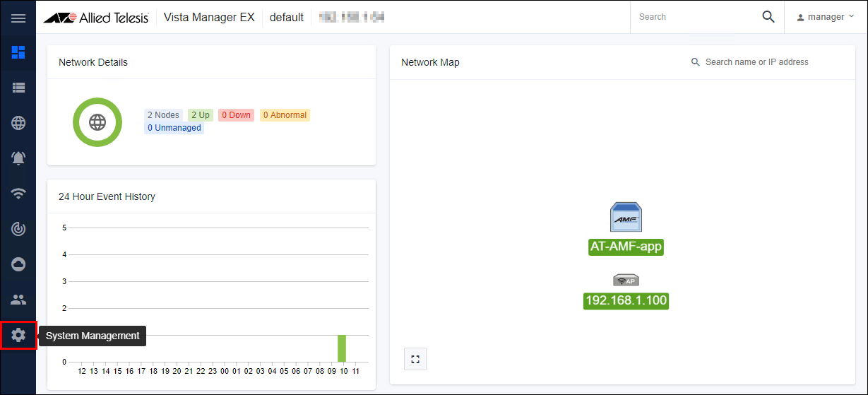The image size is (868, 395).
Task: Expand the manager user dropdown
Action: pyautogui.click(x=825, y=17)
